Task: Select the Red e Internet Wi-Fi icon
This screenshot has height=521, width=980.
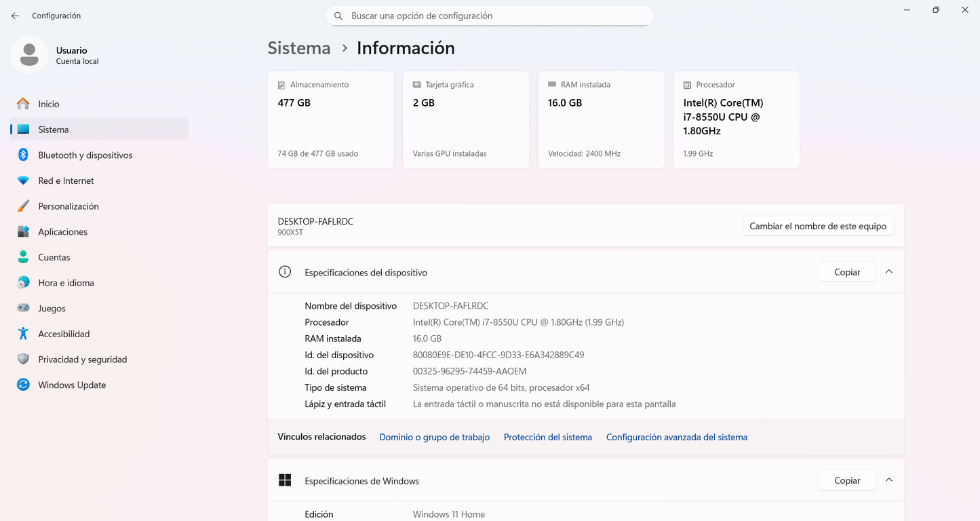Action: tap(23, 180)
